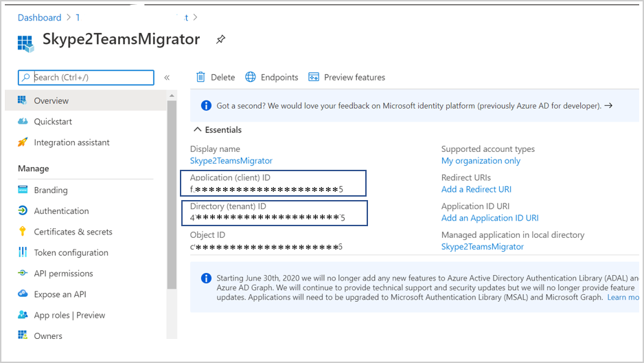The image size is (644, 363).
Task: Focus the Search (Ctrl+/) field
Action: coord(86,77)
